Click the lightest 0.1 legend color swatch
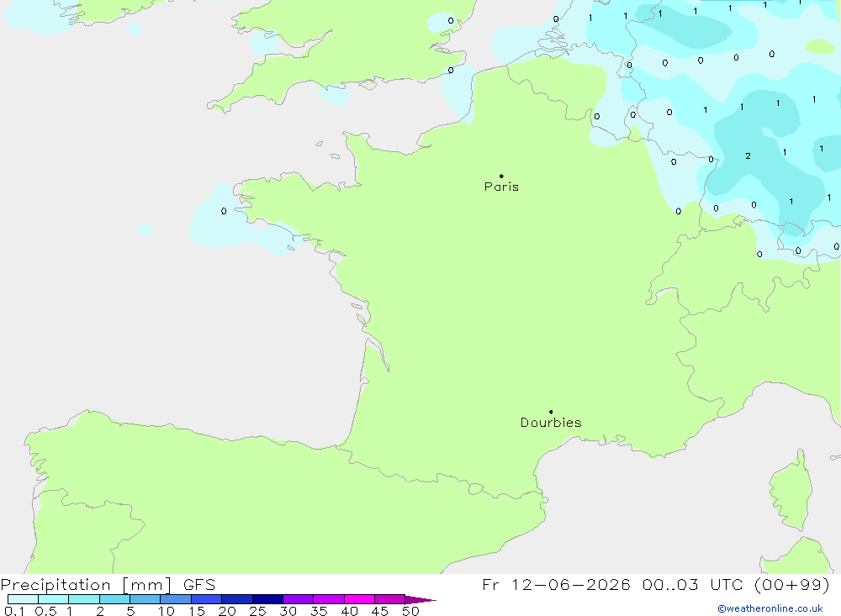The width and height of the screenshot is (841, 616). tap(23, 599)
